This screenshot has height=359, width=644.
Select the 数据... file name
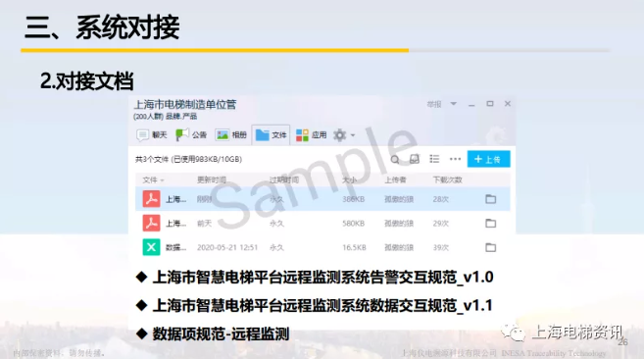point(175,247)
